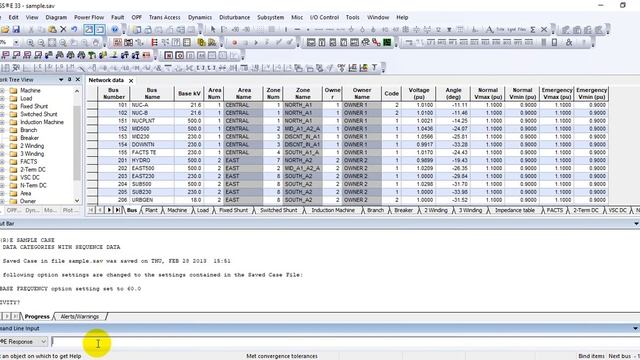Image resolution: width=640 pixels, height=360 pixels.
Task: Select the Induction Machine tree item
Action: 42,122
